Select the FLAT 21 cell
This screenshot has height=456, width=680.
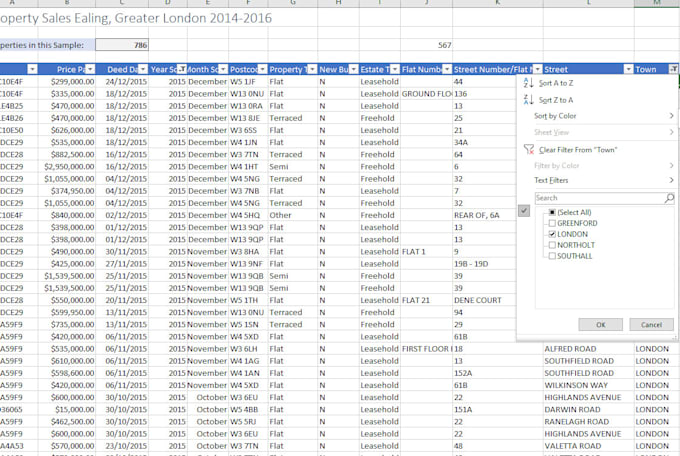pos(426,300)
